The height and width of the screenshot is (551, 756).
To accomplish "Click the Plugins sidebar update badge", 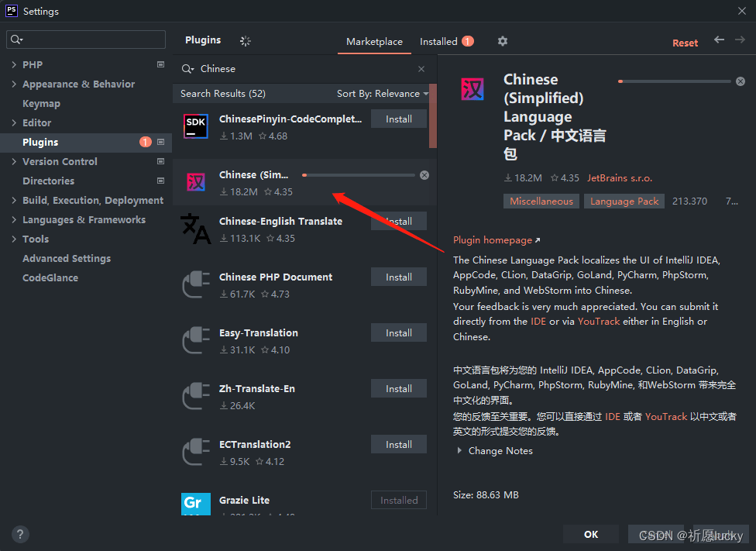I will point(146,142).
